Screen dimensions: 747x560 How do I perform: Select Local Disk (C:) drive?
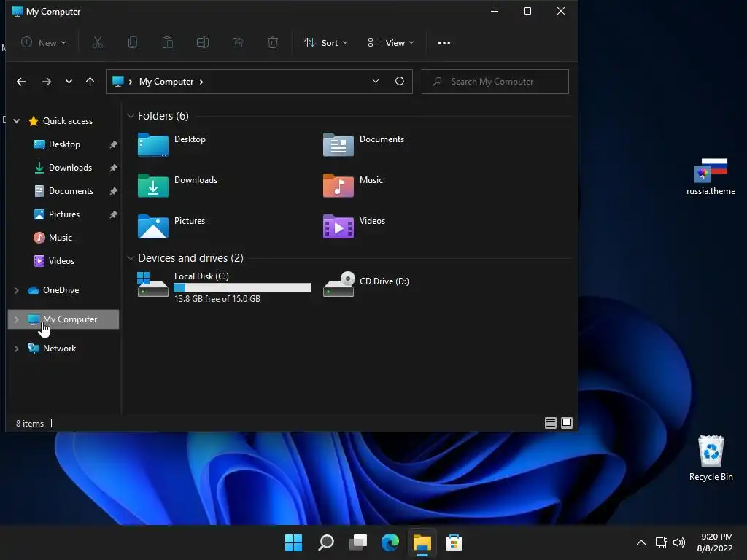tap(224, 287)
